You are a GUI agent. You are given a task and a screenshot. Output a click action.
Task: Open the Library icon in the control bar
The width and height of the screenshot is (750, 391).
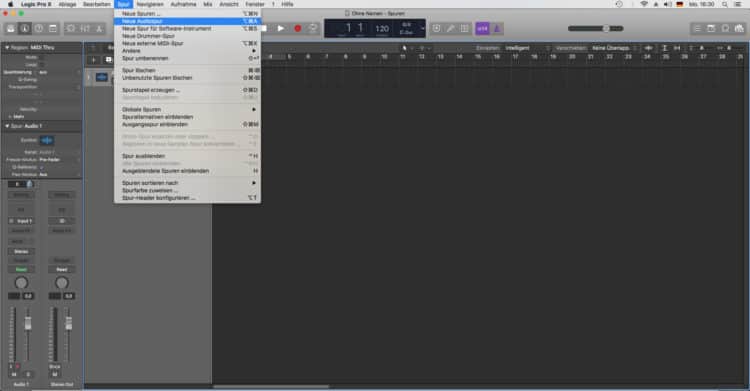[x=11, y=29]
